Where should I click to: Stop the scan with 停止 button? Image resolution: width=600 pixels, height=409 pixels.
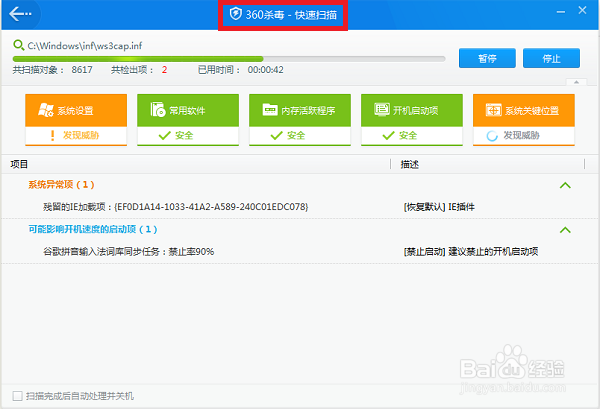pos(551,58)
